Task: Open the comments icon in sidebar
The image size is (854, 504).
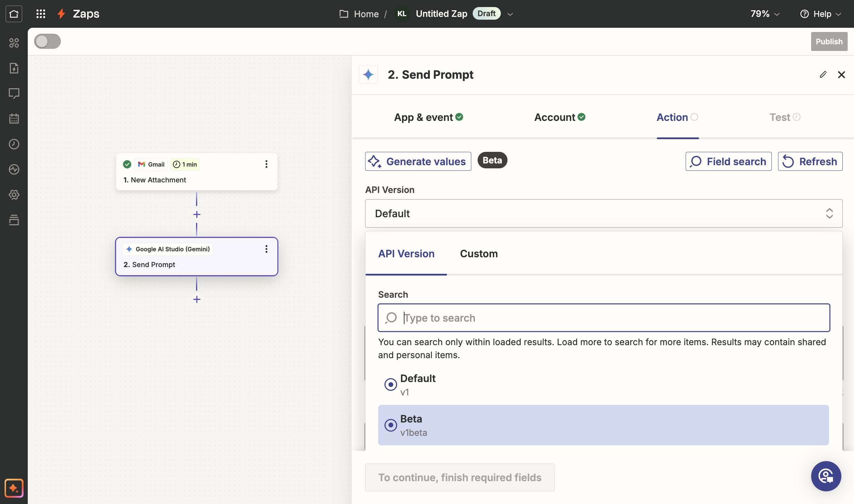Action: (x=14, y=93)
